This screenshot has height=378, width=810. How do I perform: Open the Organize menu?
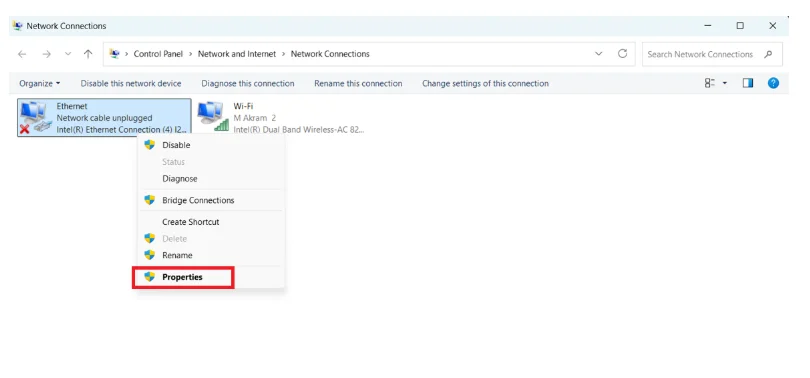pyautogui.click(x=39, y=83)
